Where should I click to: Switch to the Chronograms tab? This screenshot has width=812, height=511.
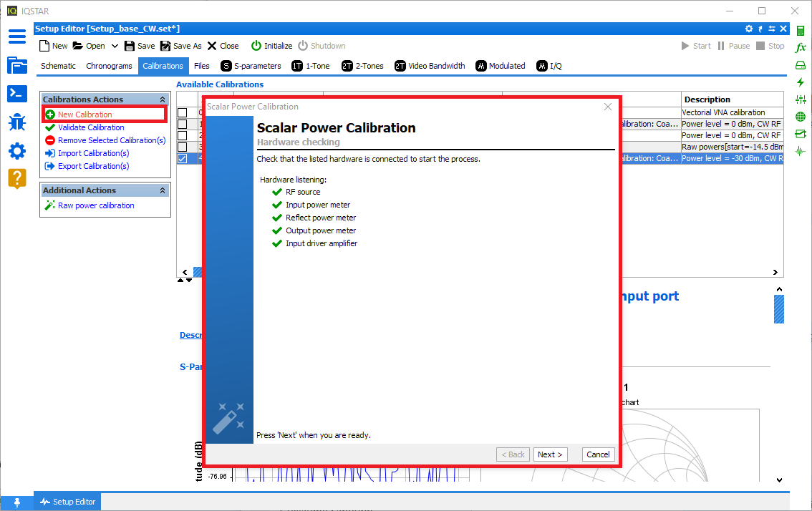(x=109, y=66)
